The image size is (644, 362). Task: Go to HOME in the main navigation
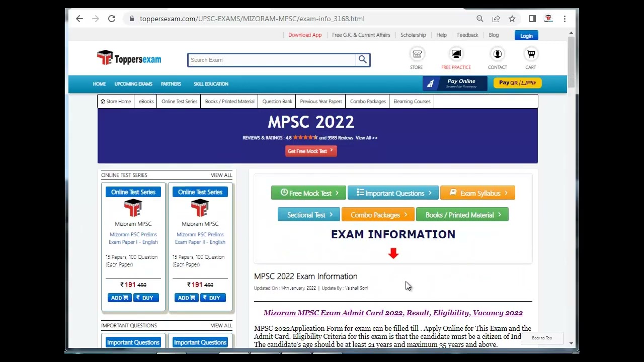99,84
